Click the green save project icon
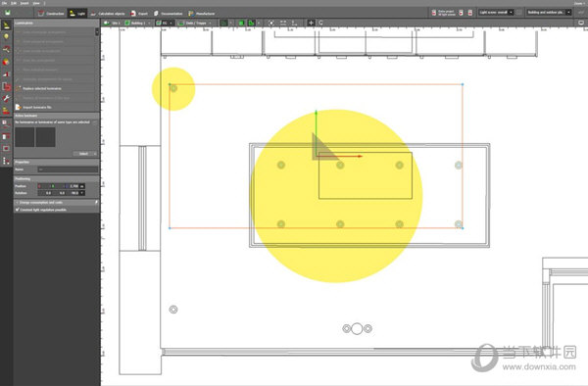 coord(8,13)
